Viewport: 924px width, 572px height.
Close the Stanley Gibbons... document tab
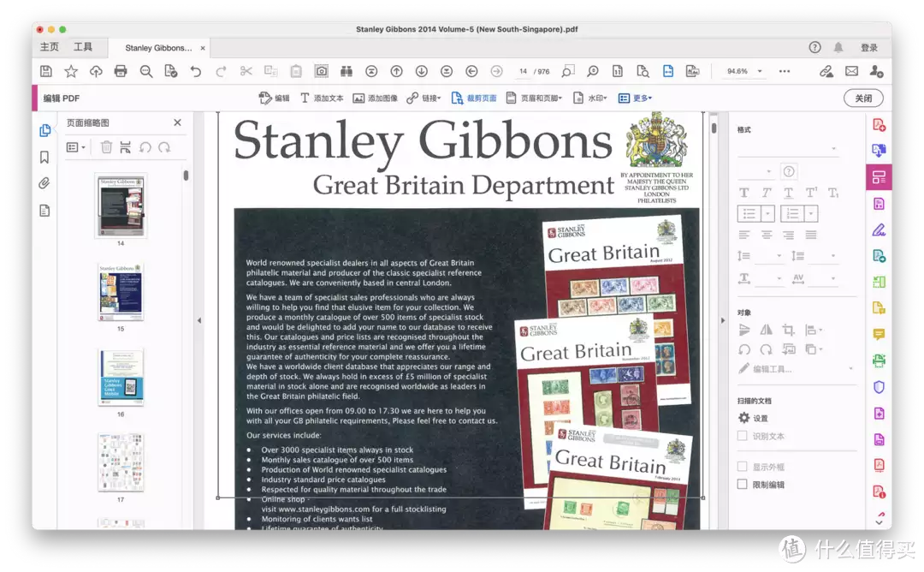click(x=203, y=48)
